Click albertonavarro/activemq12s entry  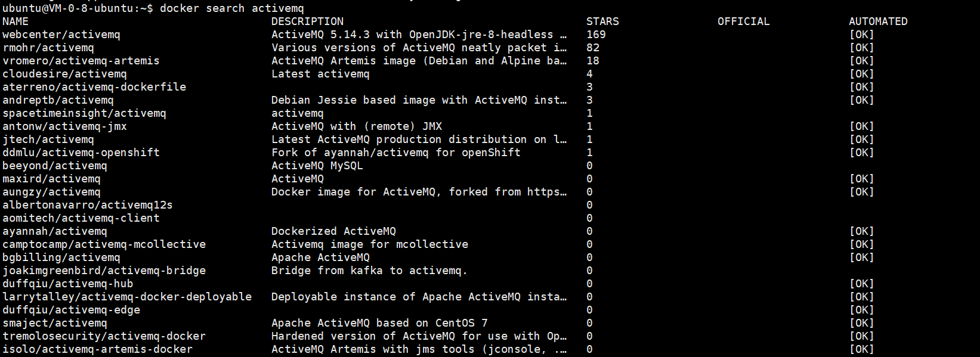pos(87,205)
